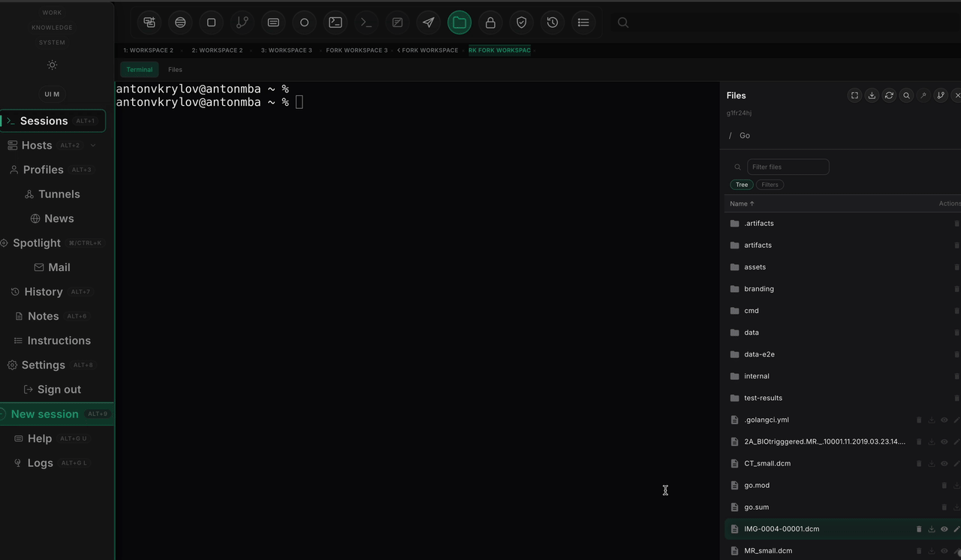Switch to the Files tab

(x=175, y=69)
